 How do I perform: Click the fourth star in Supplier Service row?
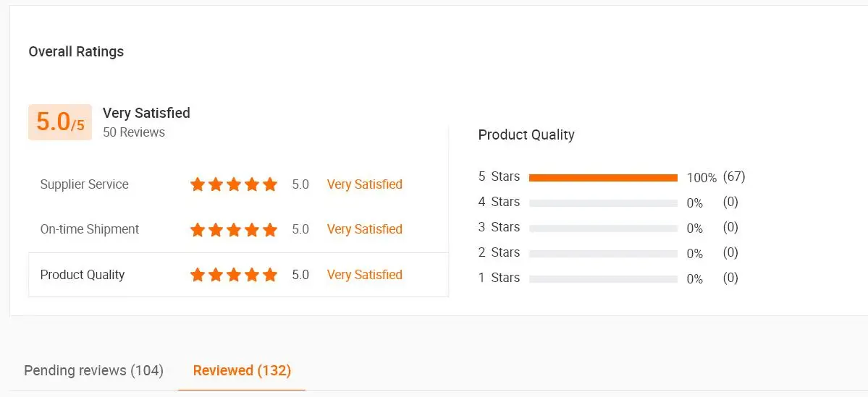click(252, 184)
